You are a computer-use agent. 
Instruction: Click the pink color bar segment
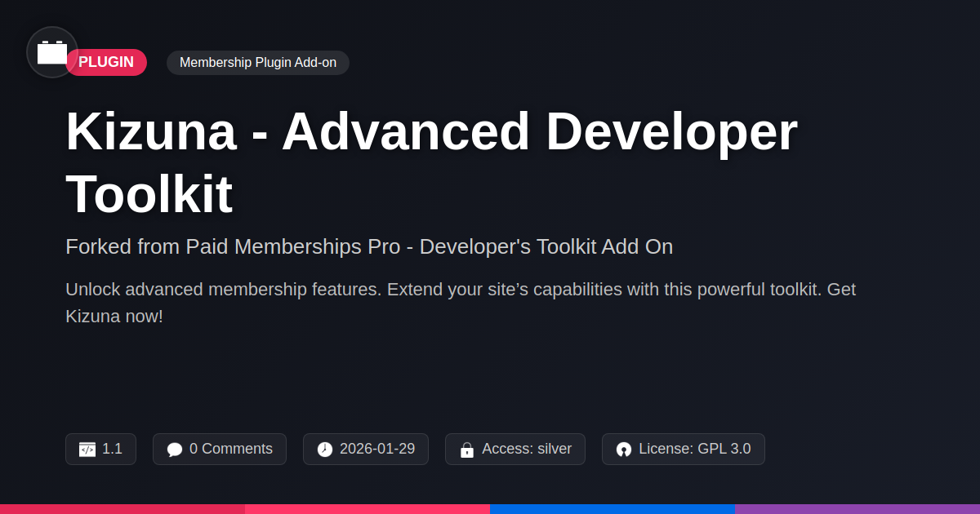click(x=367, y=509)
